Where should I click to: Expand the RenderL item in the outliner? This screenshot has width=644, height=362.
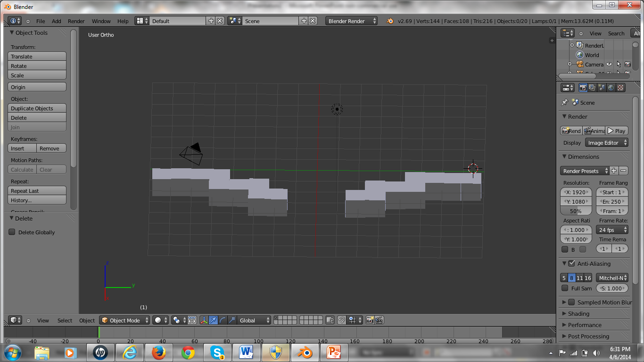[572, 45]
